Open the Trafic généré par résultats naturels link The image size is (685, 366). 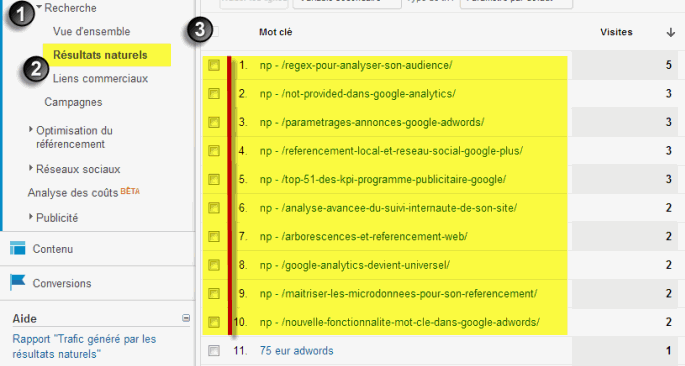pyautogui.click(x=84, y=346)
